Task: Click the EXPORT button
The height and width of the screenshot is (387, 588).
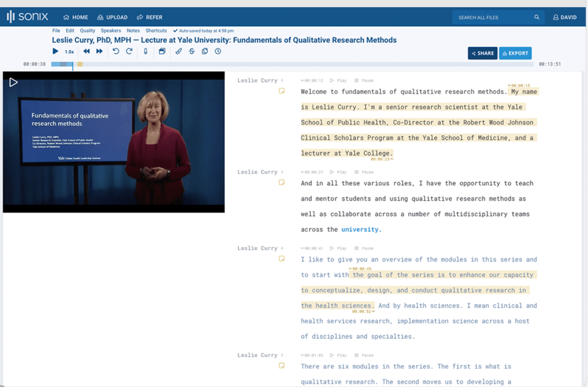Action: click(x=515, y=53)
